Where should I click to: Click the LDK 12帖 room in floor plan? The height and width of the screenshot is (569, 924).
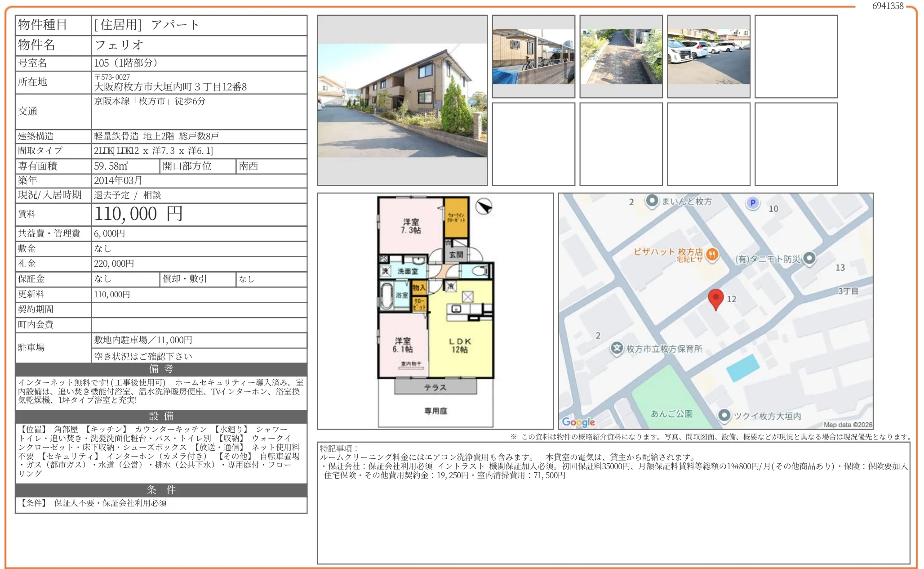[460, 345]
